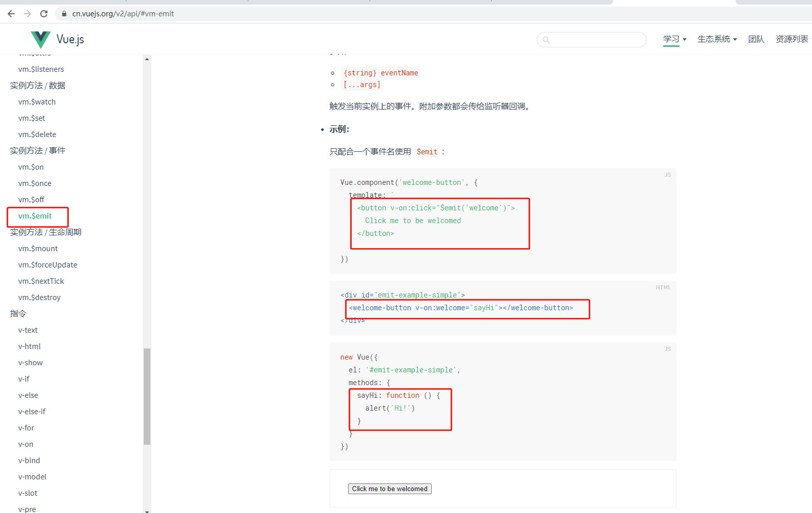Click the el: '#emit-example-simple' code line
The width and height of the screenshot is (812, 513).
tap(404, 370)
